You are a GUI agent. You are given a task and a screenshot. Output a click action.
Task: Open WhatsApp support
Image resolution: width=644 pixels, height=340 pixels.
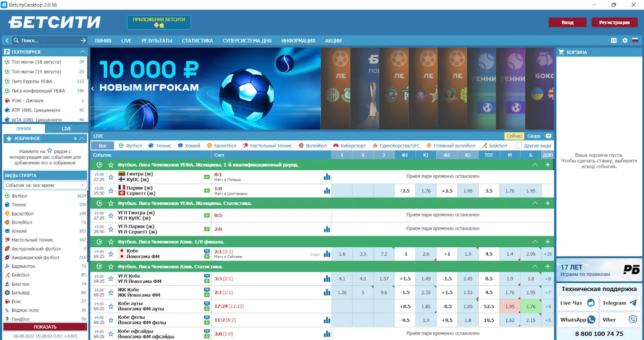(x=578, y=320)
